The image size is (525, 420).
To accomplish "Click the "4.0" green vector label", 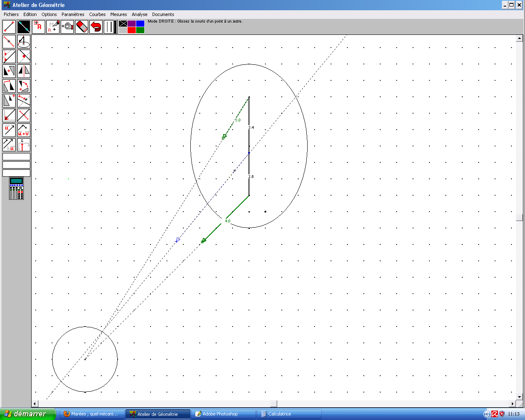I will (x=228, y=221).
